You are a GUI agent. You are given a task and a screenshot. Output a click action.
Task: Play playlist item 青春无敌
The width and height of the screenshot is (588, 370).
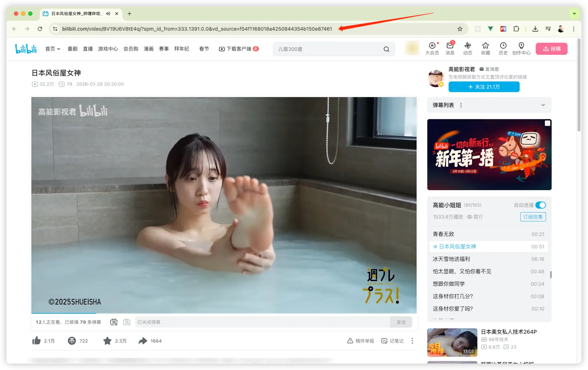pos(489,234)
